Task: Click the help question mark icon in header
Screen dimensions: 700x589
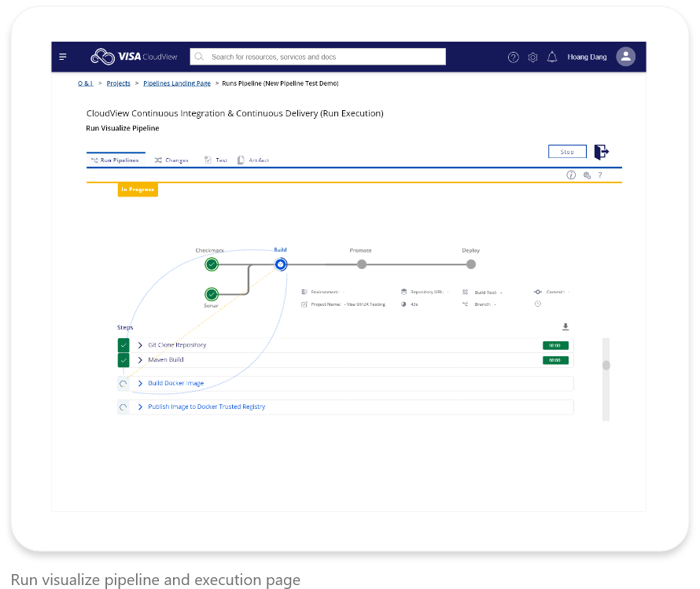Action: coord(513,57)
